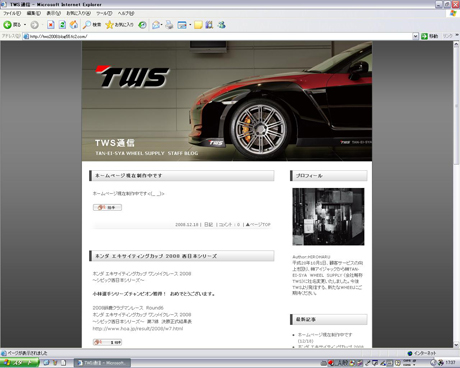Open the www.hoa.jp result URL link
The width and height of the screenshot is (460, 368).
click(x=138, y=329)
